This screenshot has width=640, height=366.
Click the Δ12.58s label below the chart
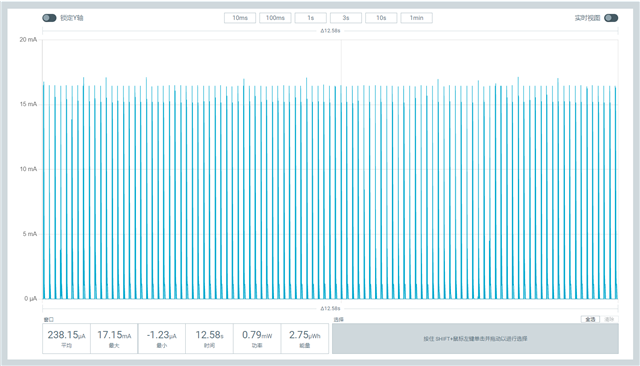pyautogui.click(x=330, y=308)
